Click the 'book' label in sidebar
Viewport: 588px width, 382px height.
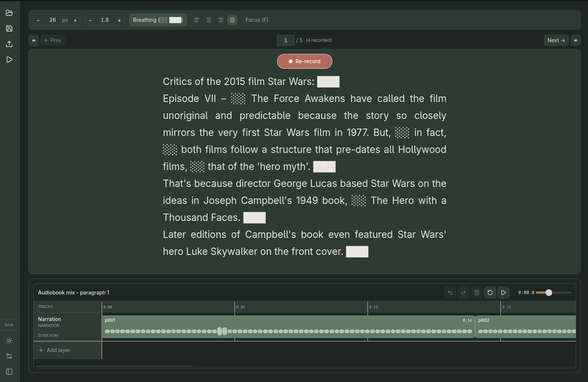9,325
